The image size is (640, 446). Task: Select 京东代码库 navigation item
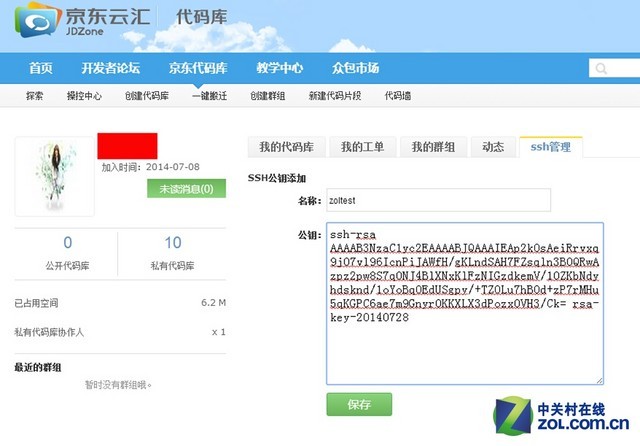(197, 68)
